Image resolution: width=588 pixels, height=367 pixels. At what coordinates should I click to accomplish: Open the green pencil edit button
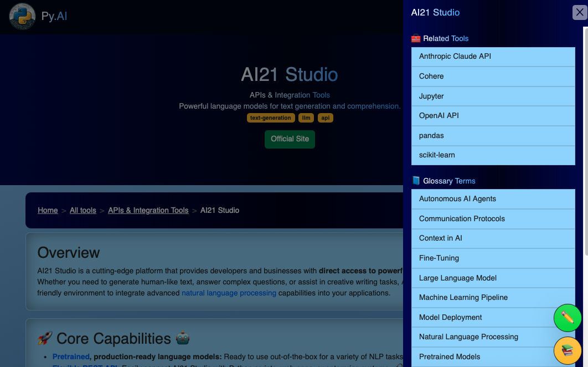tap(567, 318)
